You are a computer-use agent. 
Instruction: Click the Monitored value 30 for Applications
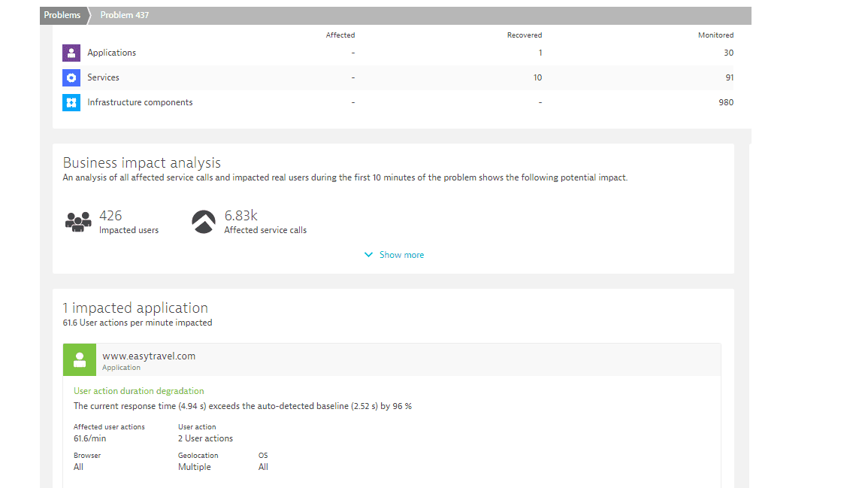point(728,53)
